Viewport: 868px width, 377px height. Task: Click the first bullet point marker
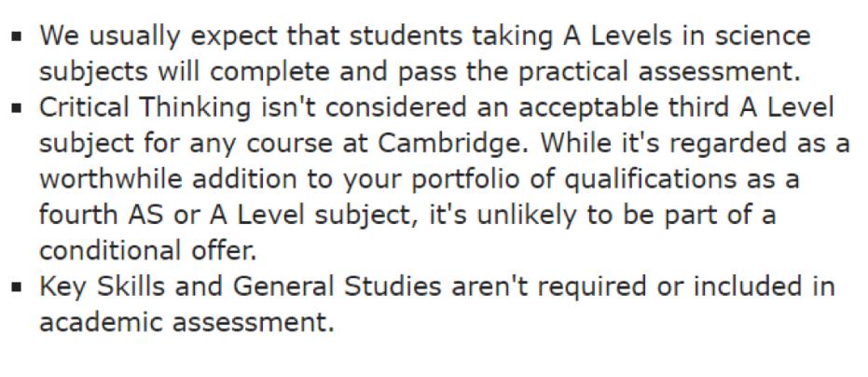click(x=18, y=37)
